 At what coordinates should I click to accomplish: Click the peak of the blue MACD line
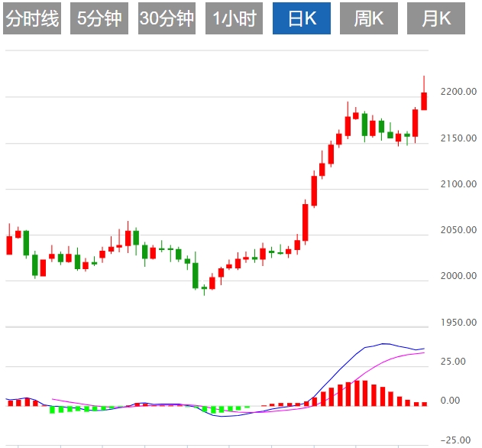pyautogui.click(x=383, y=344)
